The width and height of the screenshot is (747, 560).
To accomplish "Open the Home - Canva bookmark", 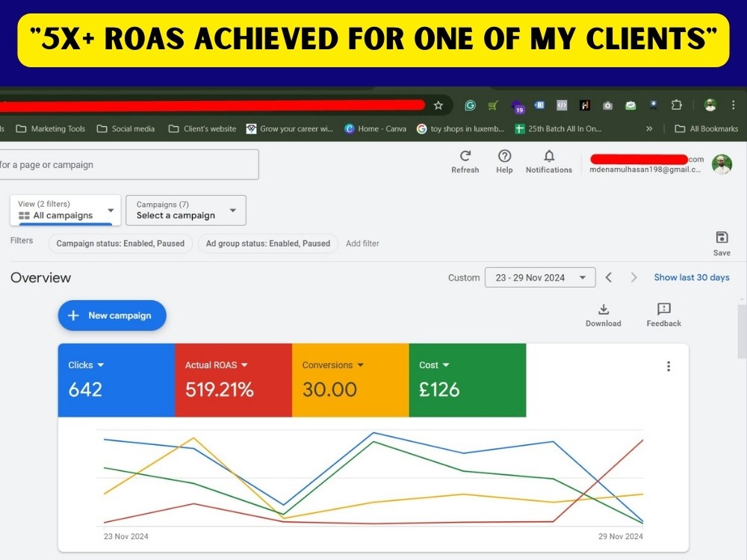I will [x=376, y=128].
